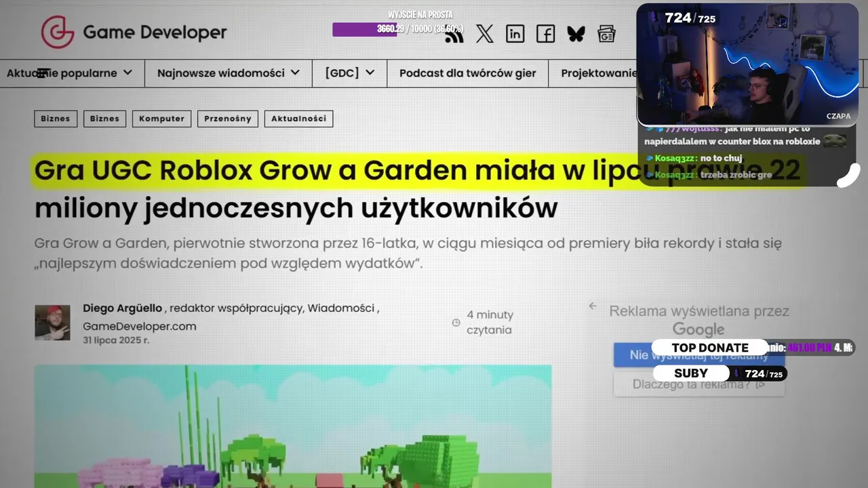Image resolution: width=868 pixels, height=488 pixels.
Task: Click chat message 'no to chuj'
Action: [x=722, y=158]
